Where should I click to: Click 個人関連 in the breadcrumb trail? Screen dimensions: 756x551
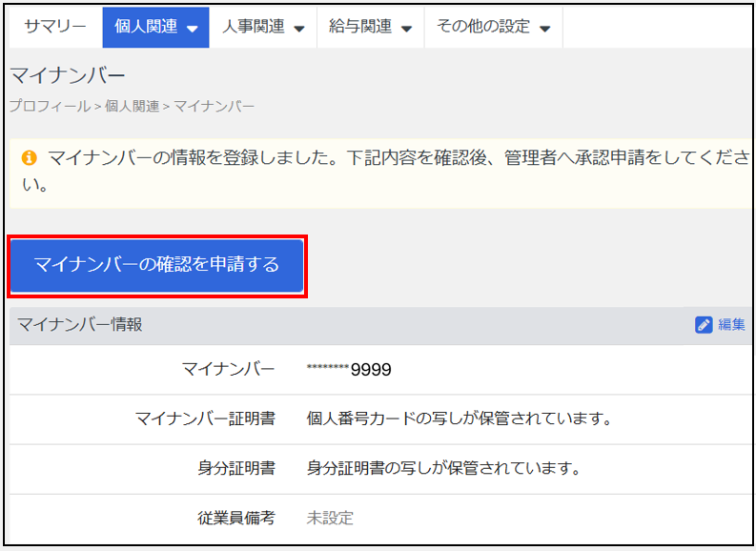[x=132, y=106]
